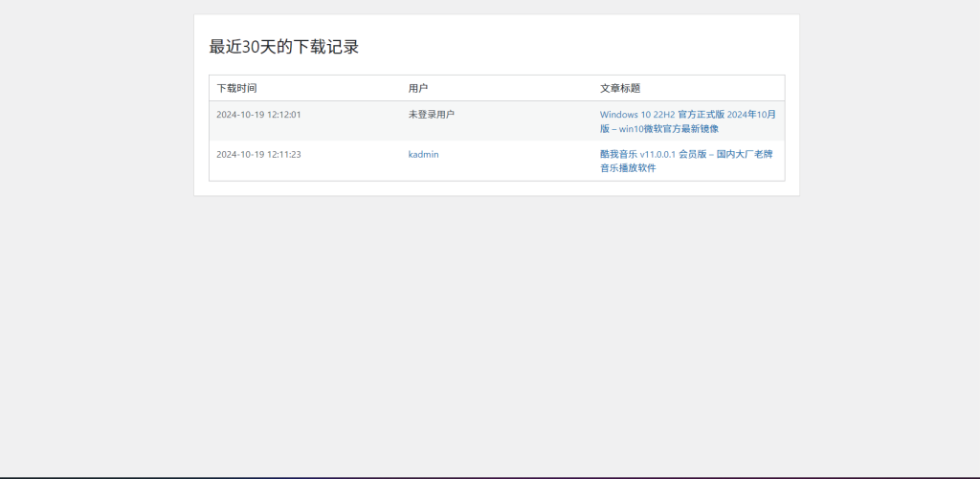Open the kadmin user link
This screenshot has height=479, width=980.
[x=423, y=154]
